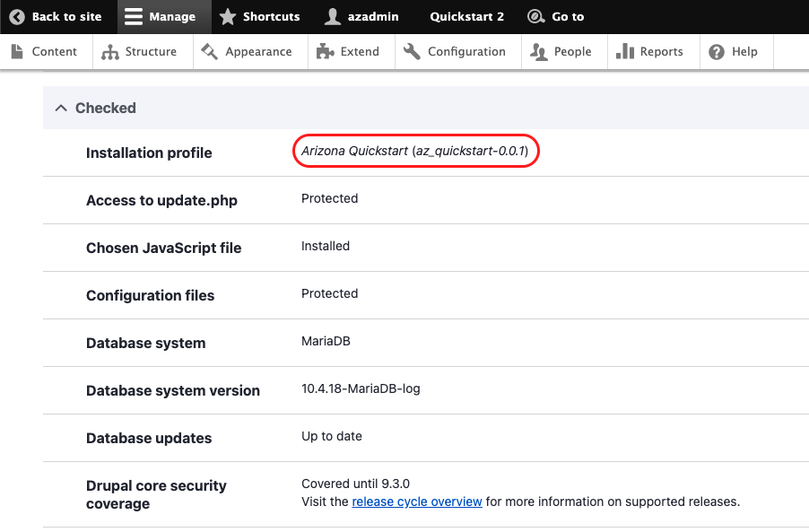Open the Extend menu label
The width and height of the screenshot is (809, 532).
[x=360, y=52]
